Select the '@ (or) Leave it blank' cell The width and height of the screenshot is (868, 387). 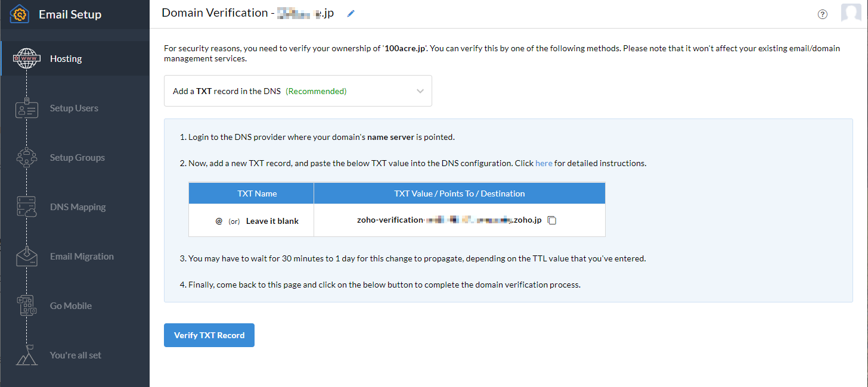pos(251,221)
